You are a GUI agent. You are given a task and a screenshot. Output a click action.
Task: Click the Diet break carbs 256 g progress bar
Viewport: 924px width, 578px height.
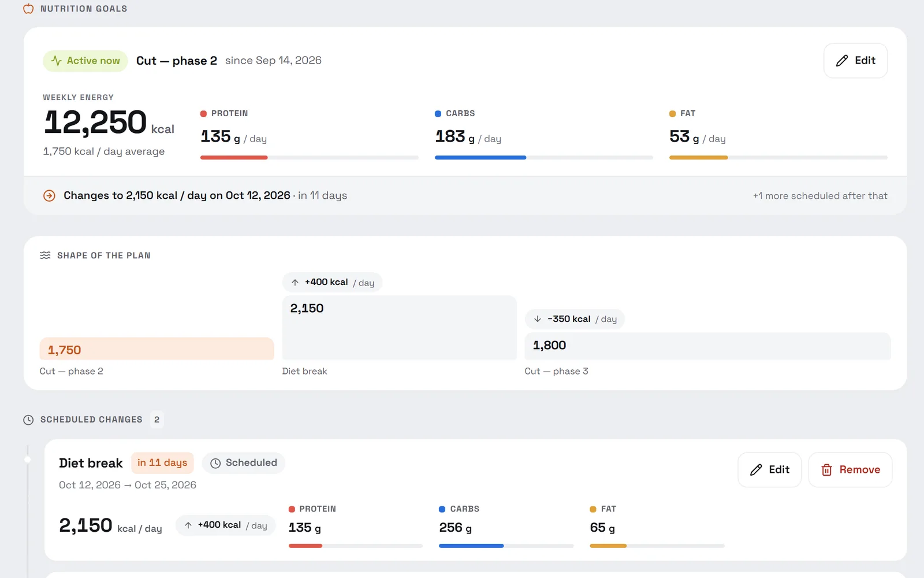point(506,546)
